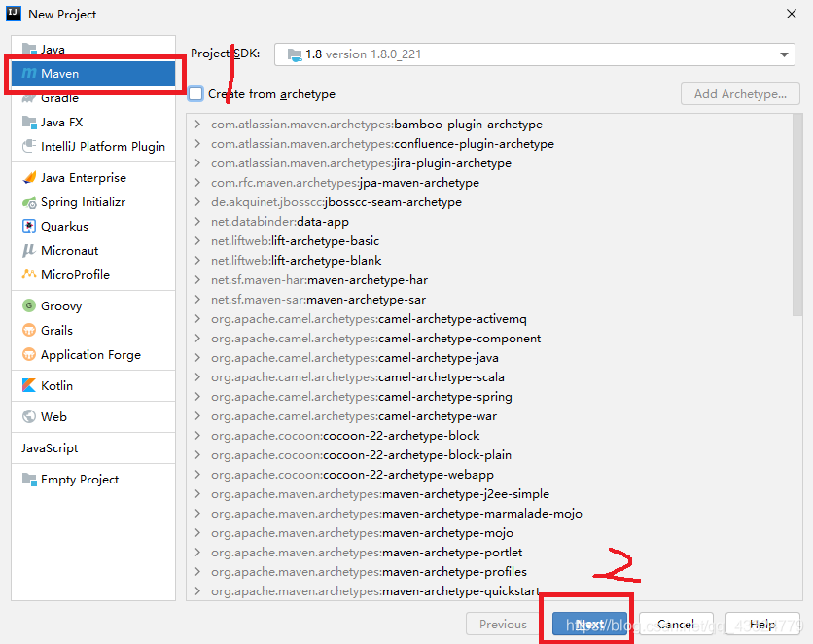Image resolution: width=813 pixels, height=644 pixels.
Task: Expand confluence-plugin-archetype node
Action: [x=197, y=144]
